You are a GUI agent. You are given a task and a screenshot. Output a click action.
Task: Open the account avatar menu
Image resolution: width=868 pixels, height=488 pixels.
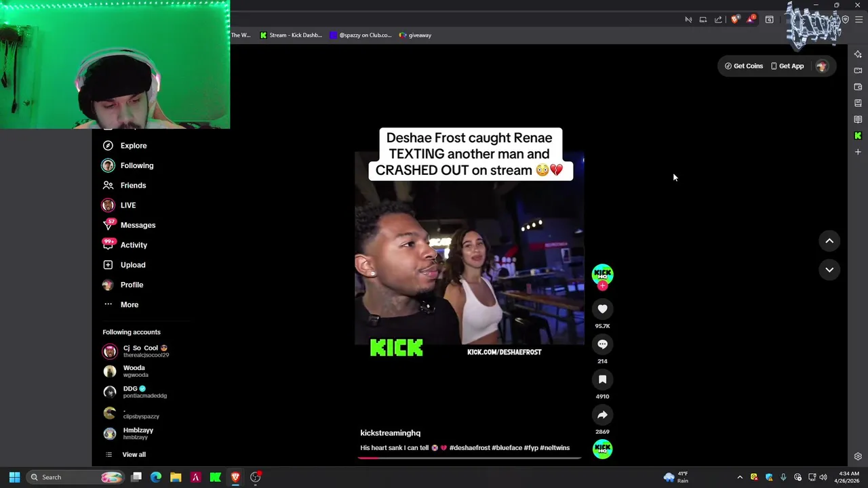(822, 66)
